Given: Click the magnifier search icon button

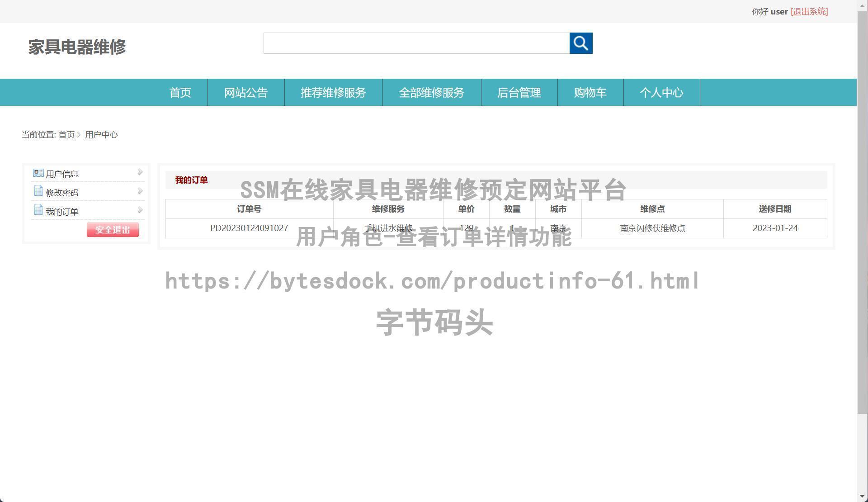Looking at the screenshot, I should [581, 43].
